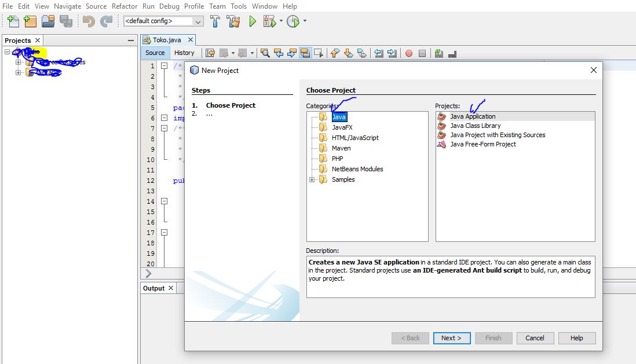
Task: Cancel the New Project dialog
Action: [x=535, y=338]
